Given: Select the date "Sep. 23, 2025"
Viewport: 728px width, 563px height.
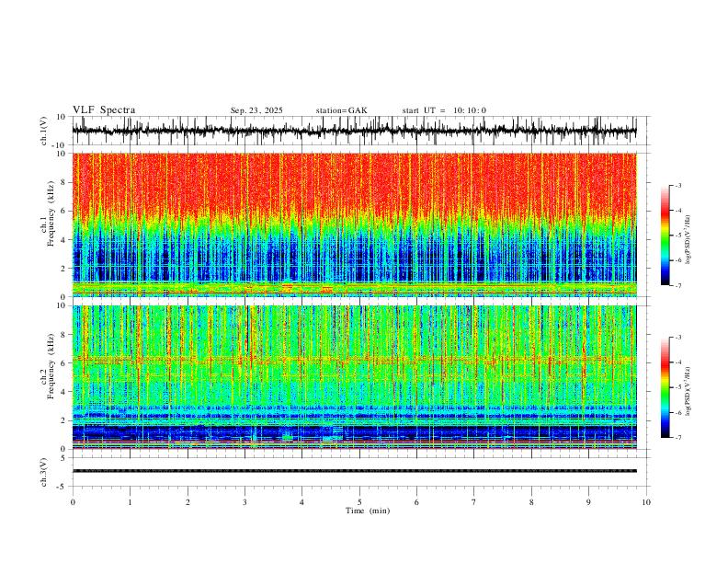Looking at the screenshot, I should point(256,110).
